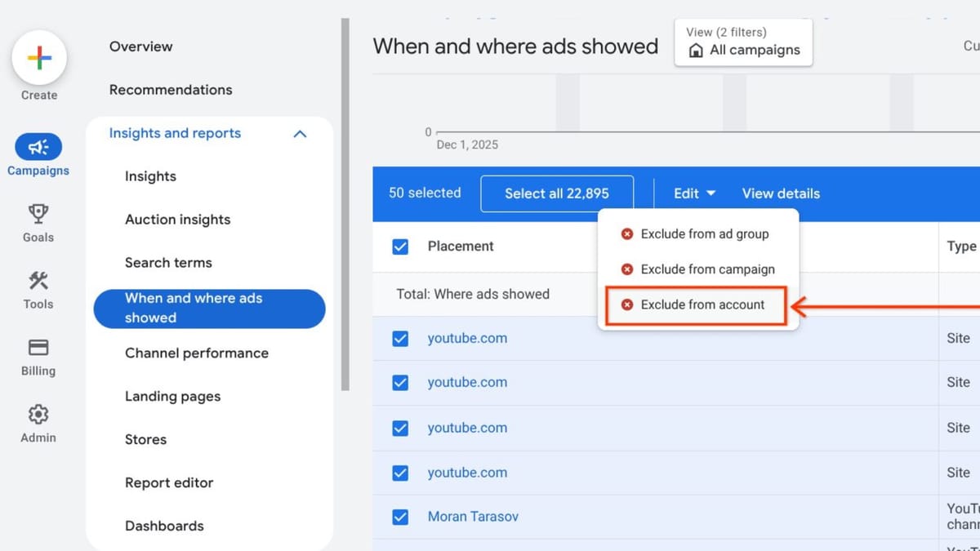
Task: Open the Edit dropdown
Action: (x=693, y=193)
